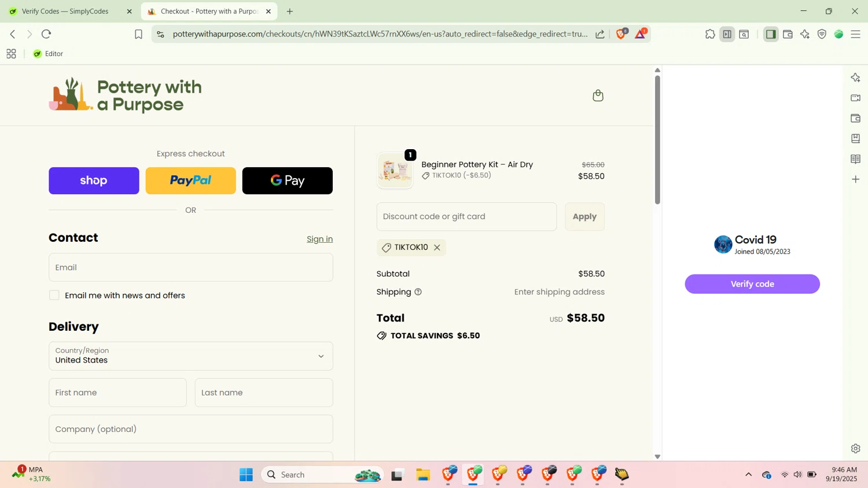This screenshot has height=488, width=868.
Task: Click the scrollbar down arrow
Action: [x=657, y=457]
